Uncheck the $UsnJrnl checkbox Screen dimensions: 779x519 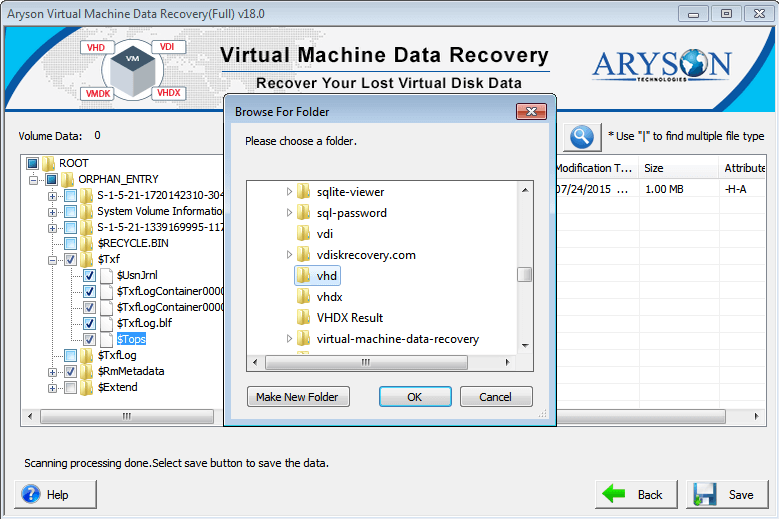89,275
